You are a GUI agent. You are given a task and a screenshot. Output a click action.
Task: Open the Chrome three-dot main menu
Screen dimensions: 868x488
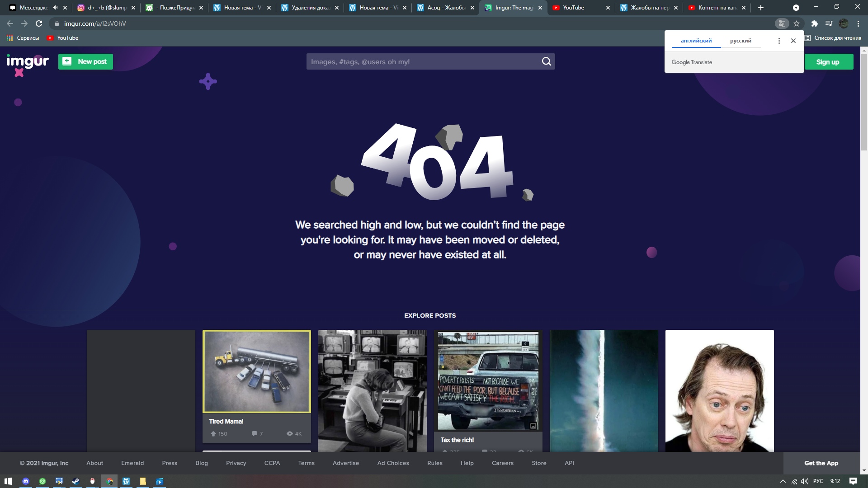point(858,23)
